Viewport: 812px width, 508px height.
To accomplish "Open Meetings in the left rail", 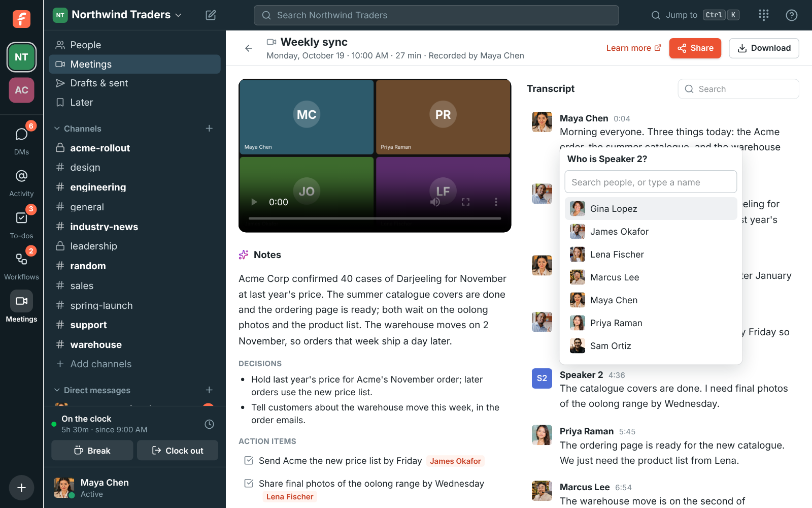I will pyautogui.click(x=21, y=307).
